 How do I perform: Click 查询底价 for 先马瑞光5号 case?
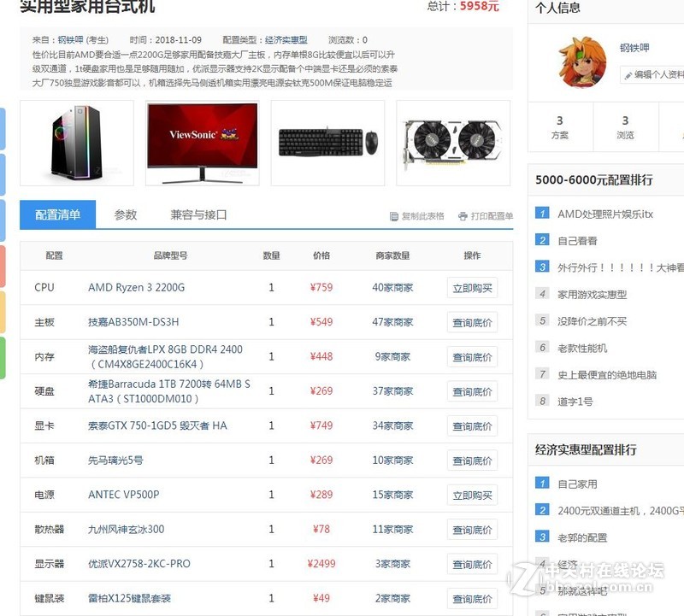(473, 461)
